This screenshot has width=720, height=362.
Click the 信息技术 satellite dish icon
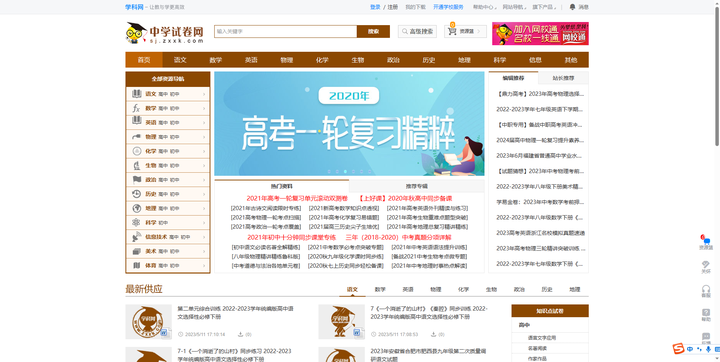[136, 237]
